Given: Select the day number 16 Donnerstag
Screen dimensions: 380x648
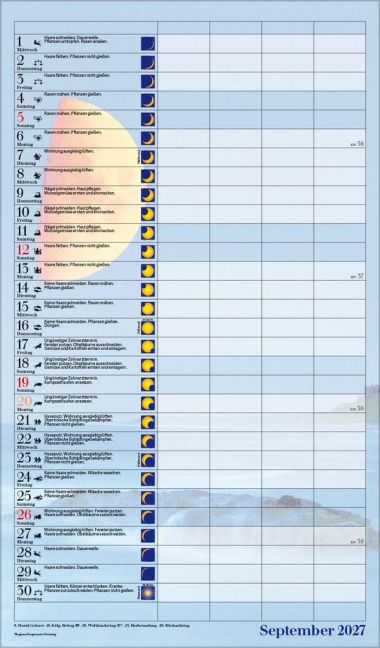Looking at the screenshot, I should click(23, 326).
